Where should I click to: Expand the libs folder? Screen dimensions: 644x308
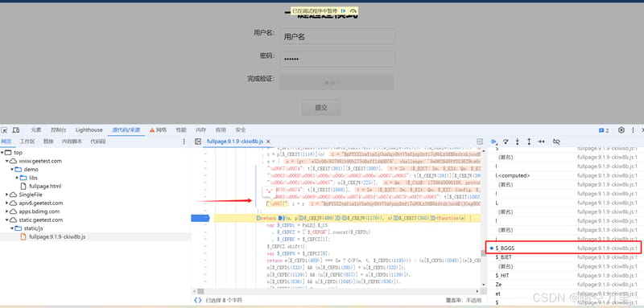(x=17, y=178)
